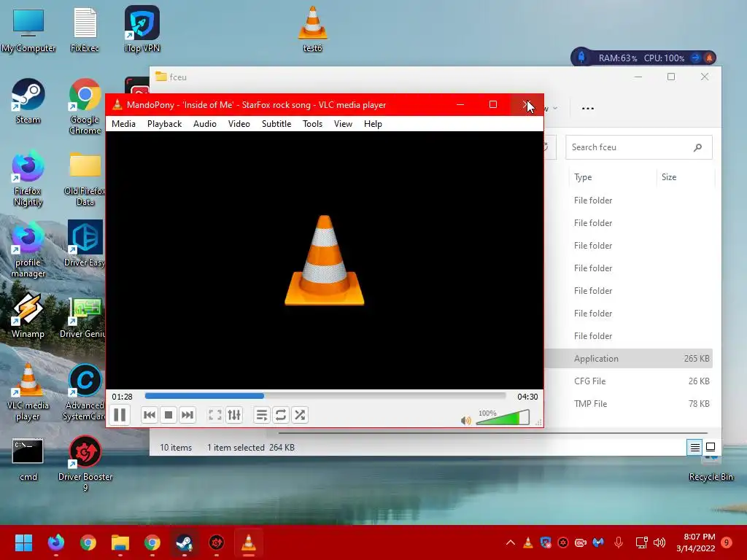Select the Driver Booster 9 shortcut

pos(85,464)
